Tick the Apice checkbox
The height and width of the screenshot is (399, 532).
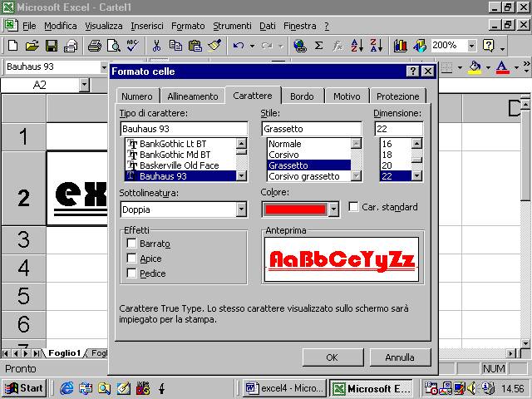coord(131,259)
